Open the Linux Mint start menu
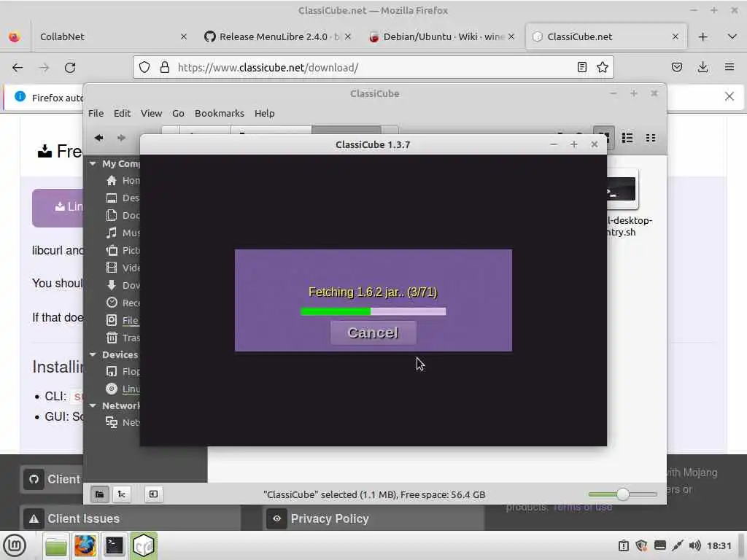Image resolution: width=747 pixels, height=560 pixels. tap(15, 545)
